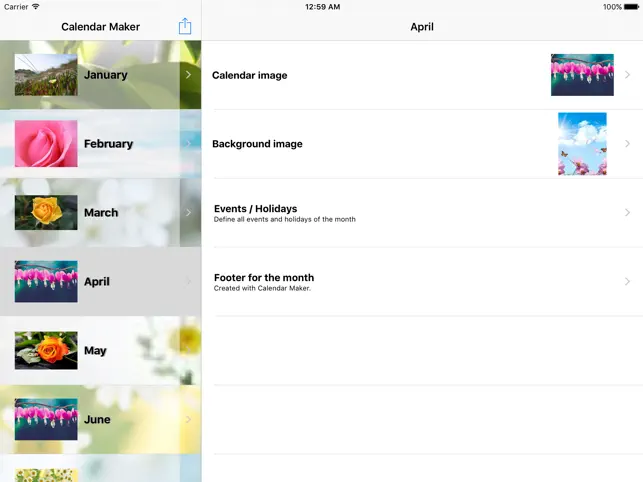
Task: Click the chevron beside Background image
Action: pos(627,144)
